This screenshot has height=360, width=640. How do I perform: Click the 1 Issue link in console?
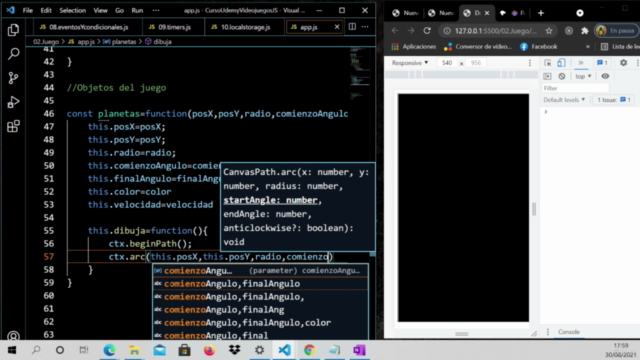(613, 100)
